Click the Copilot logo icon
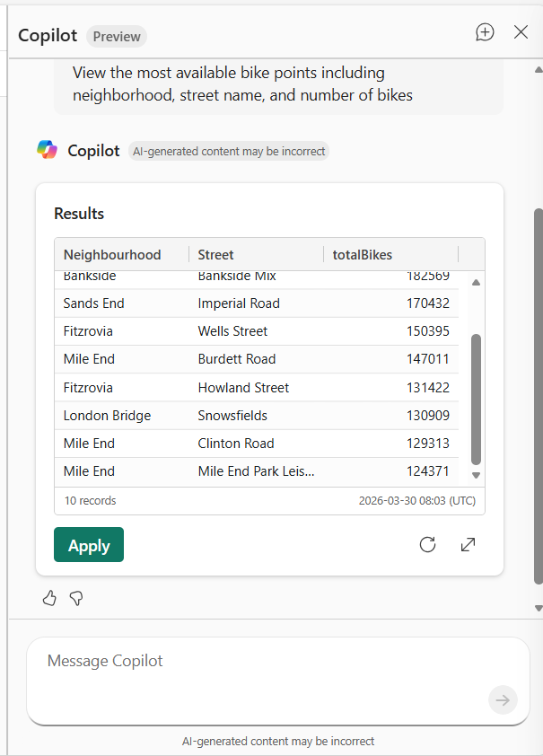 tap(48, 149)
